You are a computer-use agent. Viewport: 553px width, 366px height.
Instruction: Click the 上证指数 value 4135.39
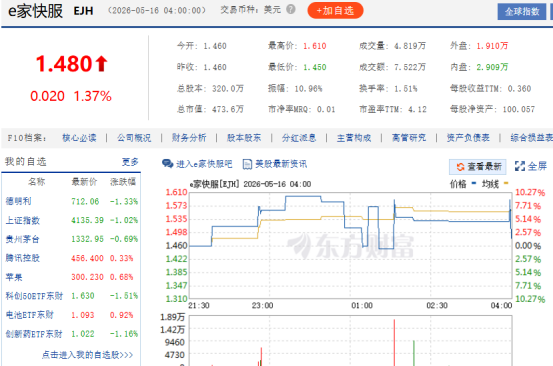click(87, 220)
